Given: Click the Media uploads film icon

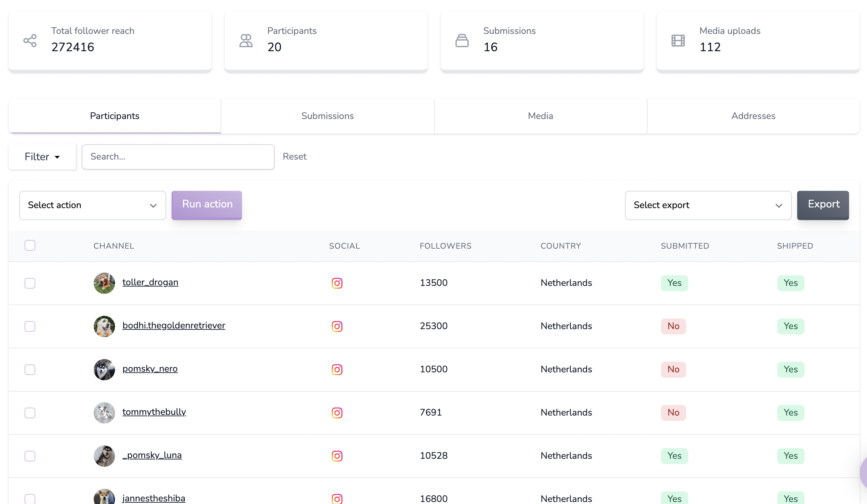Looking at the screenshot, I should pos(678,41).
